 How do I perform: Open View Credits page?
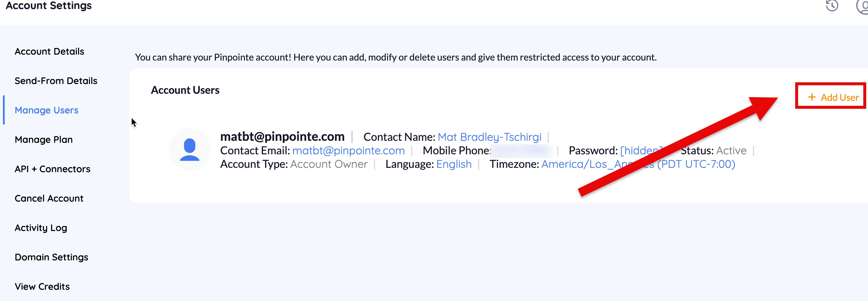coord(43,287)
